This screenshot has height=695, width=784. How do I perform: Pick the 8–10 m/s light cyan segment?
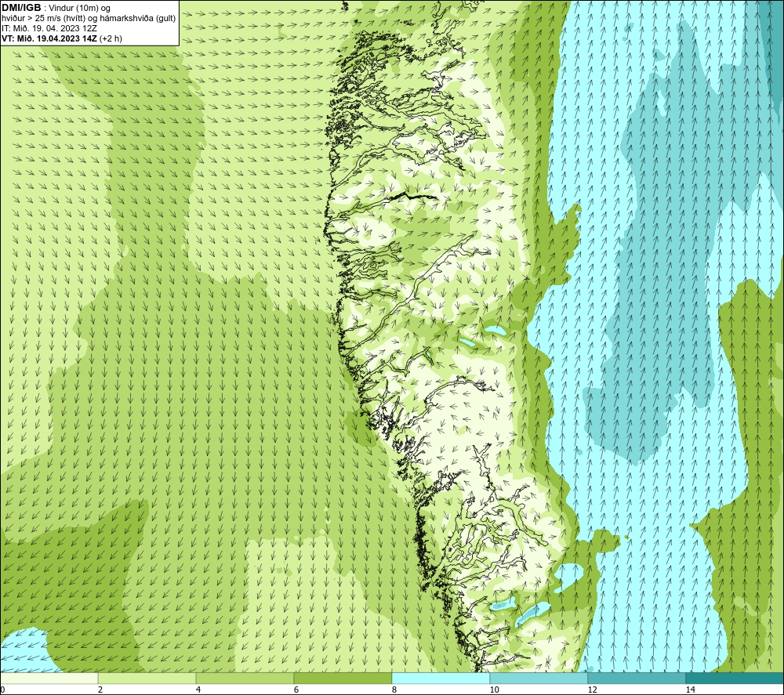pyautogui.click(x=441, y=678)
